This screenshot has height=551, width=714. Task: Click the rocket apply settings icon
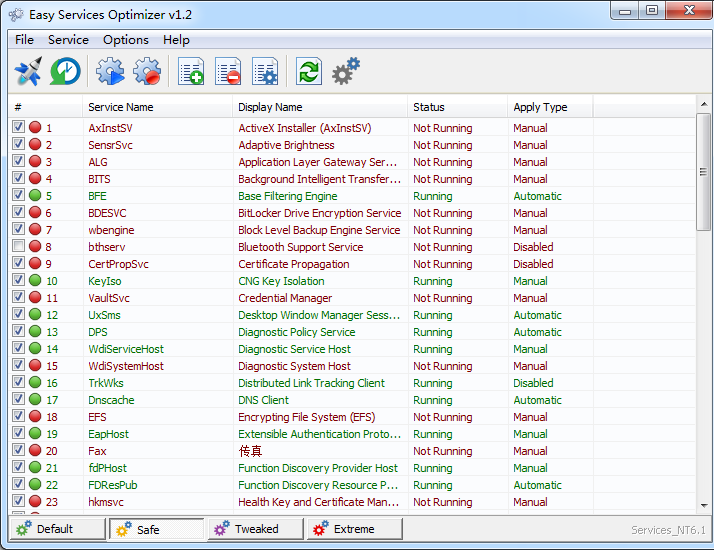(28, 71)
